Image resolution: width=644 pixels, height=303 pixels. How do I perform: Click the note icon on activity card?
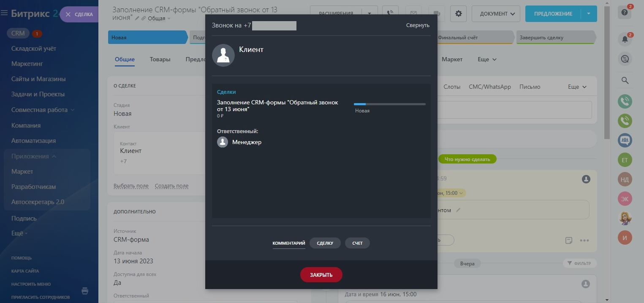[x=569, y=240]
